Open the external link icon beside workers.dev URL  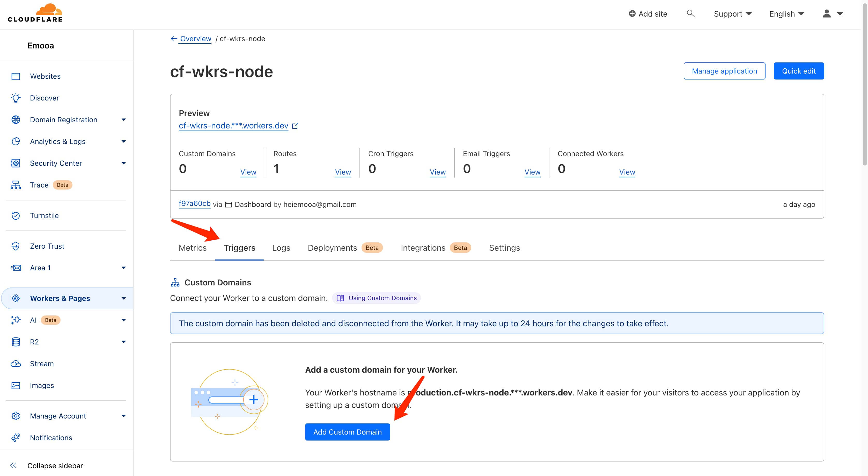coord(295,126)
